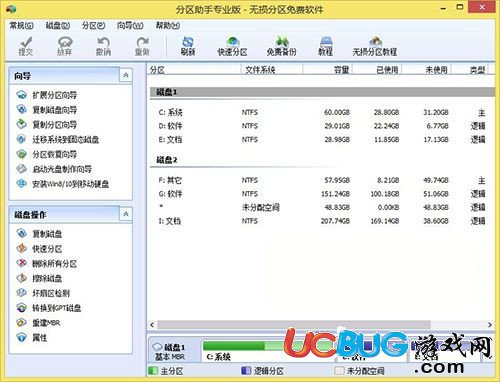500x382 pixels.
Task: Sort by the 文件系统 column header
Action: [272, 70]
